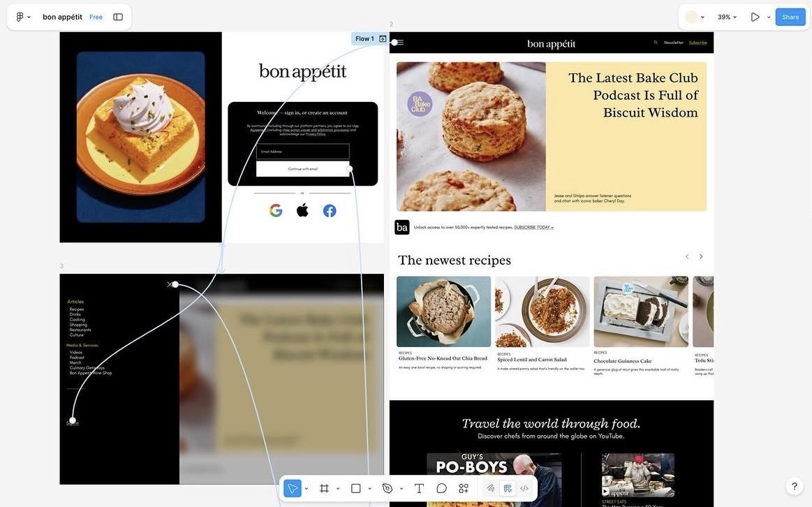
Task: Expand the Figma main menu
Action: click(23, 17)
